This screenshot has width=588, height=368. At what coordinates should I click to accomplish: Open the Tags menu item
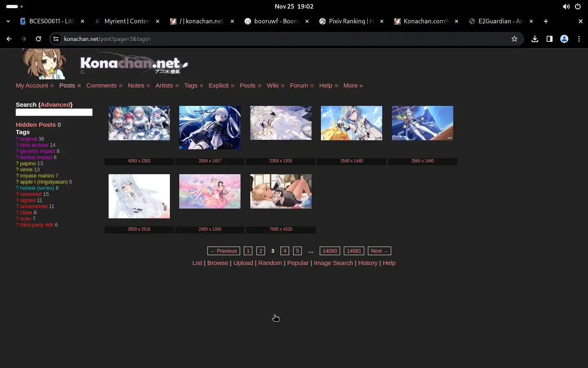pos(191,85)
